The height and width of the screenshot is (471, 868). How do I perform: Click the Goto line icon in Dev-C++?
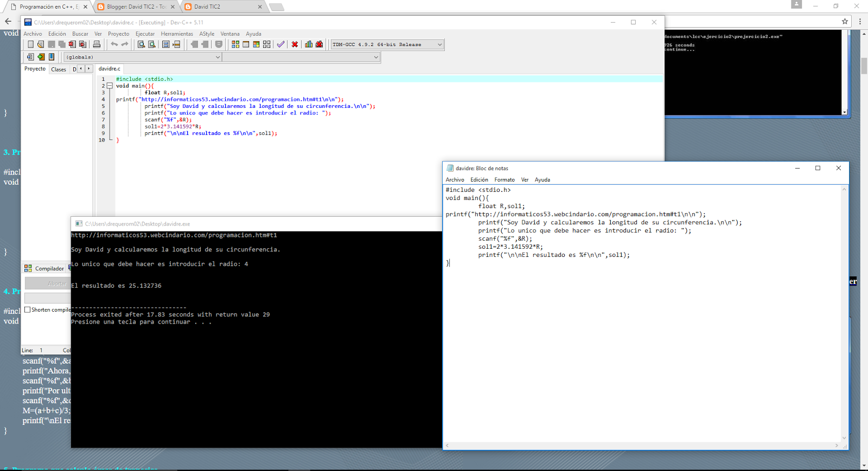[176, 44]
